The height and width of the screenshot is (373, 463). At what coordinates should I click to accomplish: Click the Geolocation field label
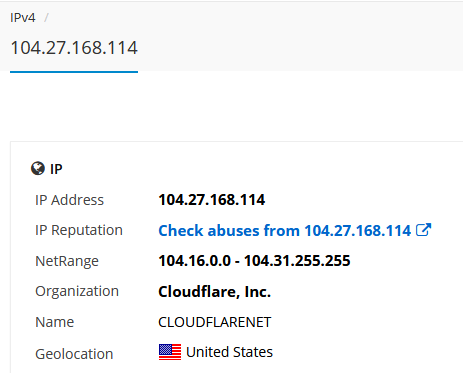(x=74, y=354)
